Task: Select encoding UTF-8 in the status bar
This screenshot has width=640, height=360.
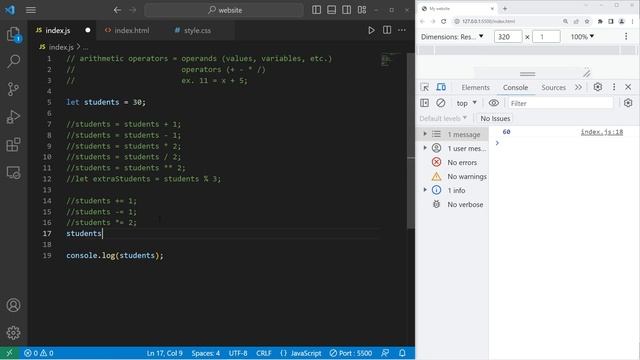Action: [x=238, y=353]
